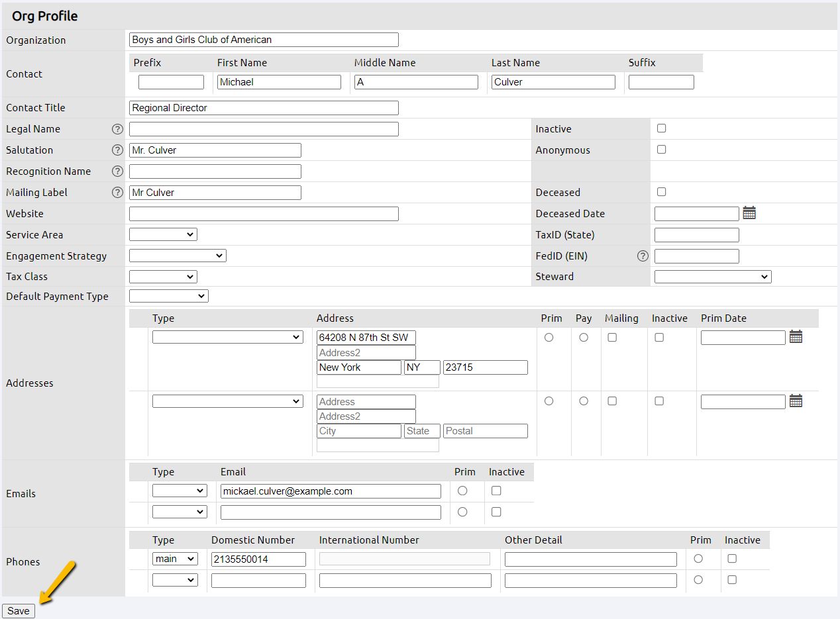
Task: Click the Organization name field
Action: coord(264,40)
